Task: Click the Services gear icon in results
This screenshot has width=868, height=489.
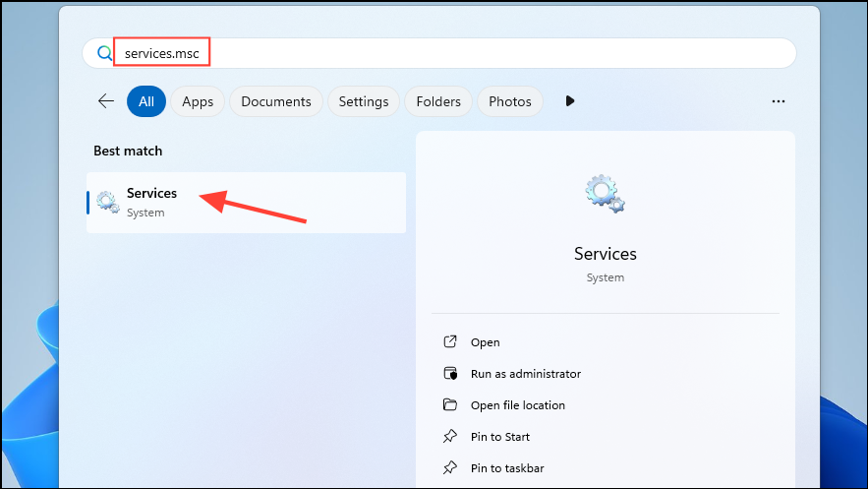Action: (108, 202)
